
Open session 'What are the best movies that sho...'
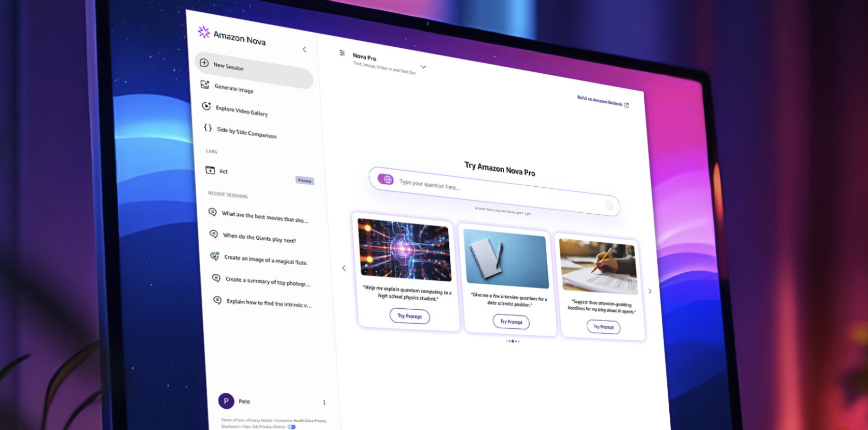tap(265, 217)
